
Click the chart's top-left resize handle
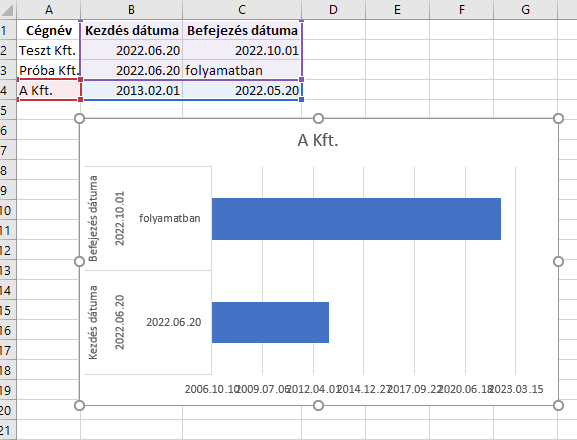[79, 118]
